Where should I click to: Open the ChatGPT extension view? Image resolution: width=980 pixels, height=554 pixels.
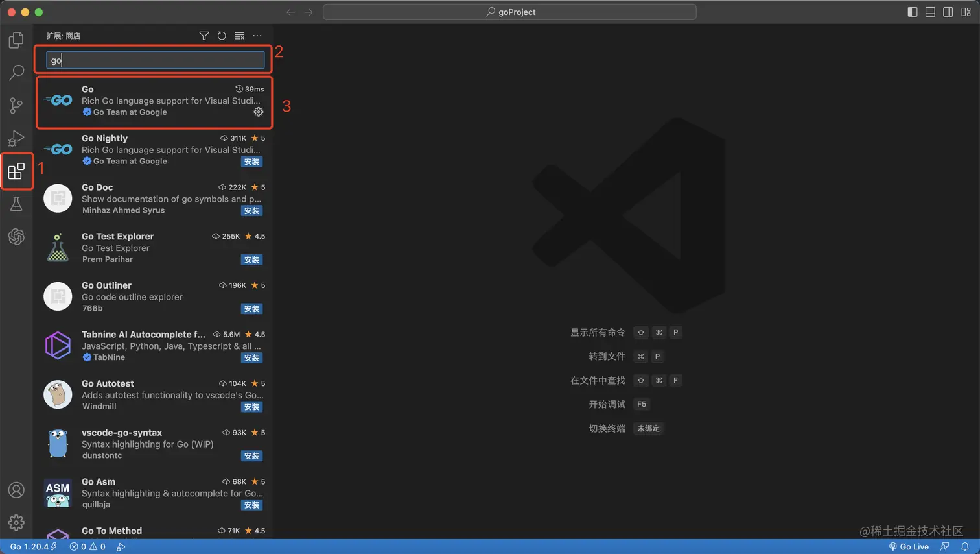pos(16,236)
